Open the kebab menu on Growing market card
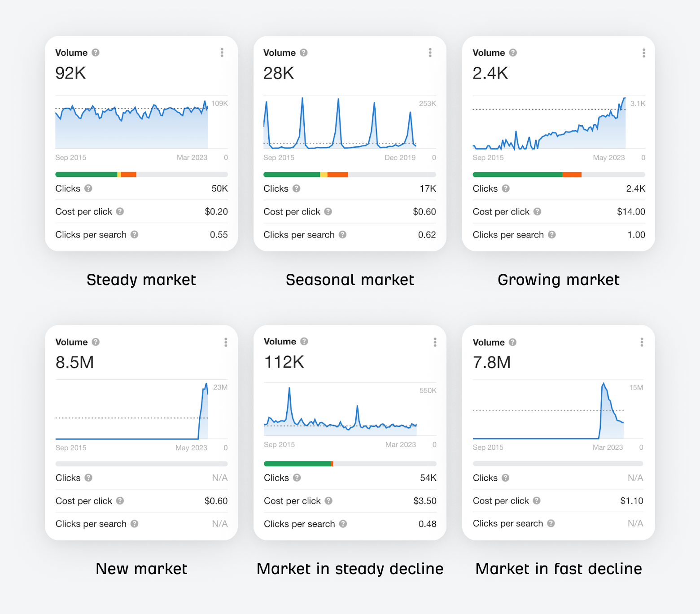Image resolution: width=700 pixels, height=614 pixels. pyautogui.click(x=643, y=53)
